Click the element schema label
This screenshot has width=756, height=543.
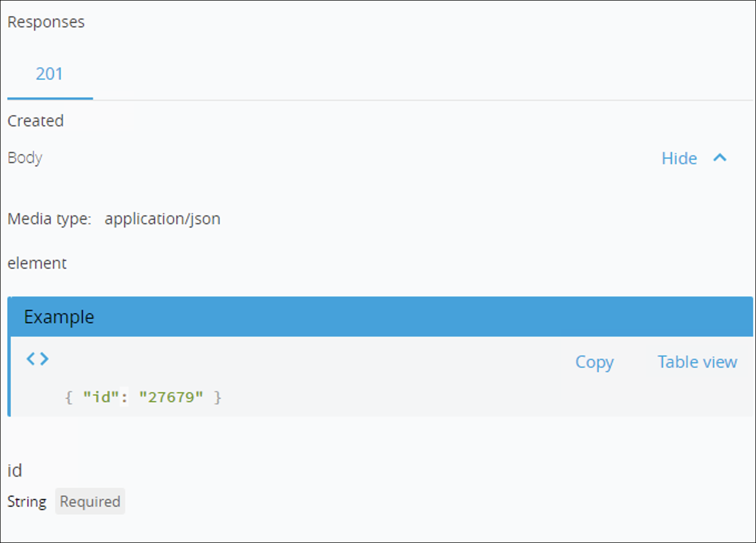tap(37, 263)
